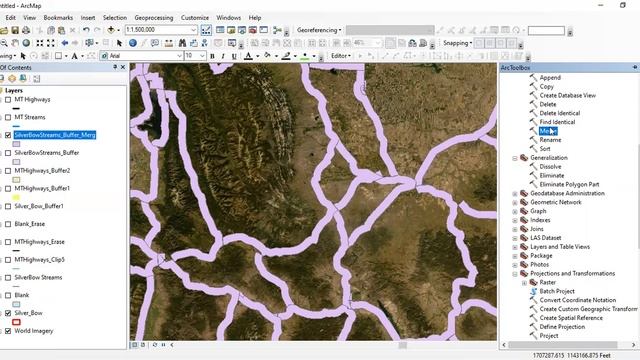Viewport: 640px width, 360px height.
Task: Turn off the Silver_Bow layer
Action: coord(8,313)
